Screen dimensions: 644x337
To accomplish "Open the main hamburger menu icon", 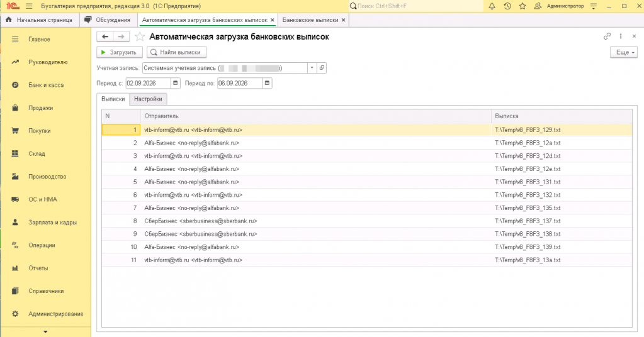I will 29,6.
